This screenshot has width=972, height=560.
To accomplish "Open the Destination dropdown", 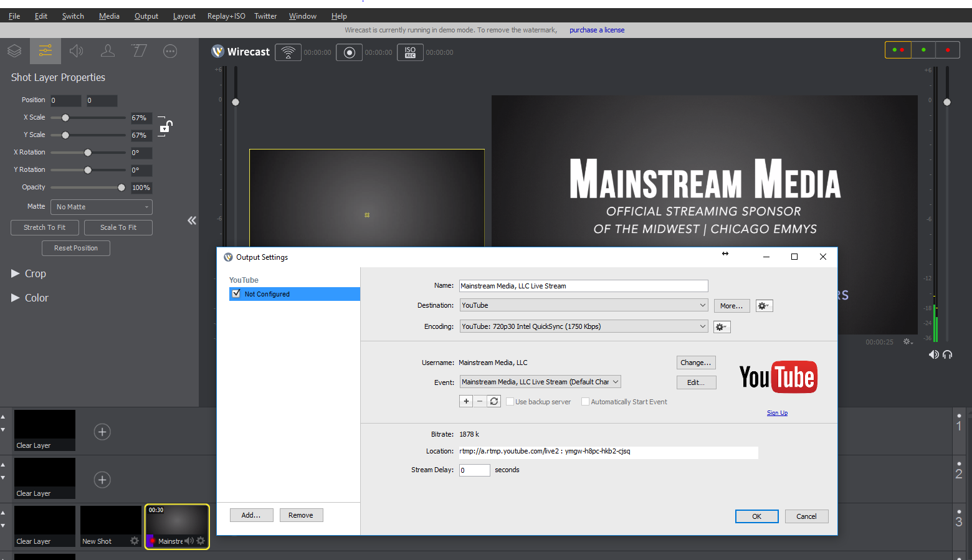I will pos(583,305).
